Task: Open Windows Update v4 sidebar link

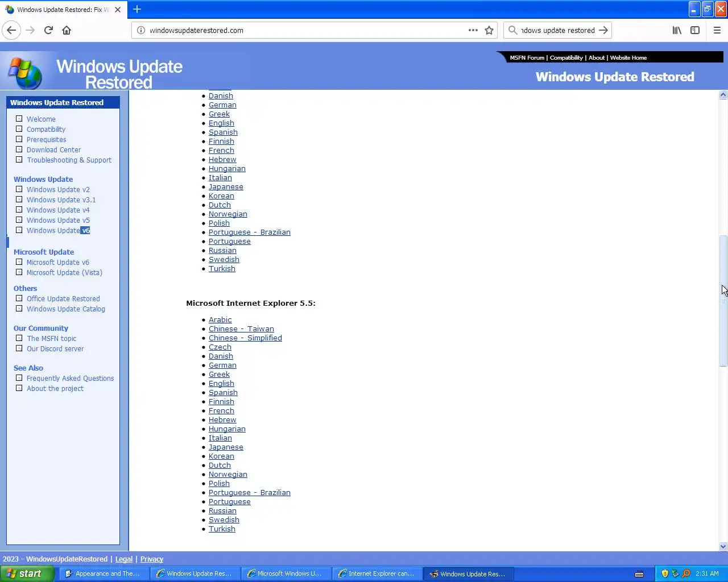Action: tap(58, 210)
